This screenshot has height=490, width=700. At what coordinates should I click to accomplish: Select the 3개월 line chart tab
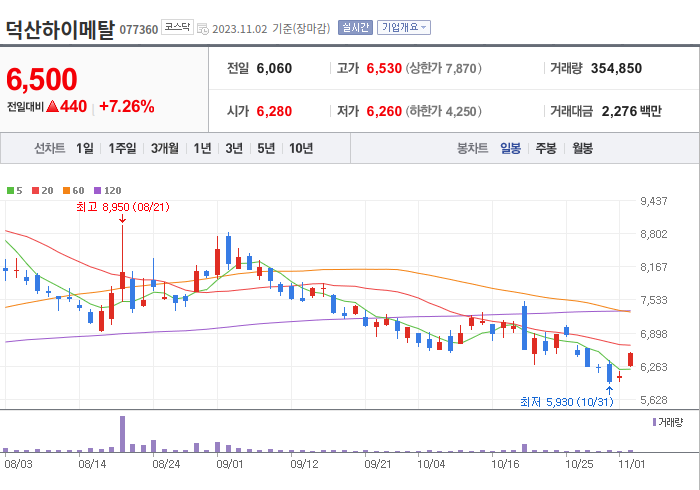click(x=165, y=148)
